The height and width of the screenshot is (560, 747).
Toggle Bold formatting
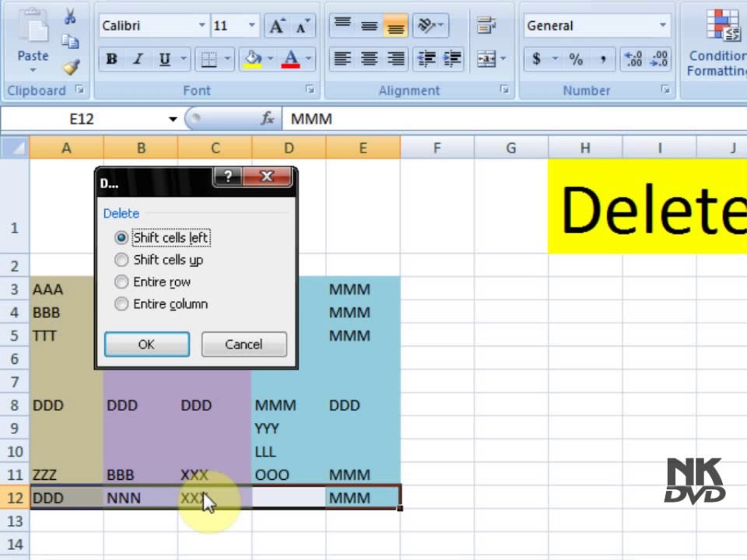(111, 59)
